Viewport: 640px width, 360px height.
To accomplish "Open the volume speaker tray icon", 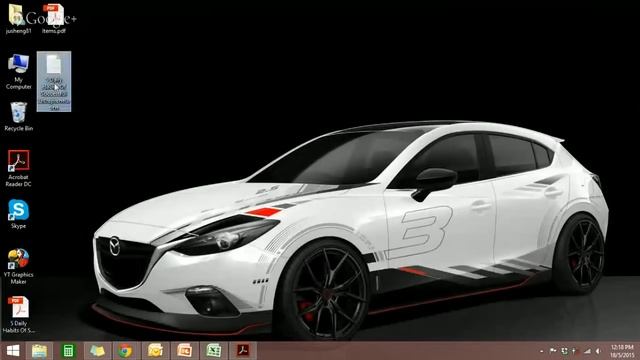I will click(598, 351).
